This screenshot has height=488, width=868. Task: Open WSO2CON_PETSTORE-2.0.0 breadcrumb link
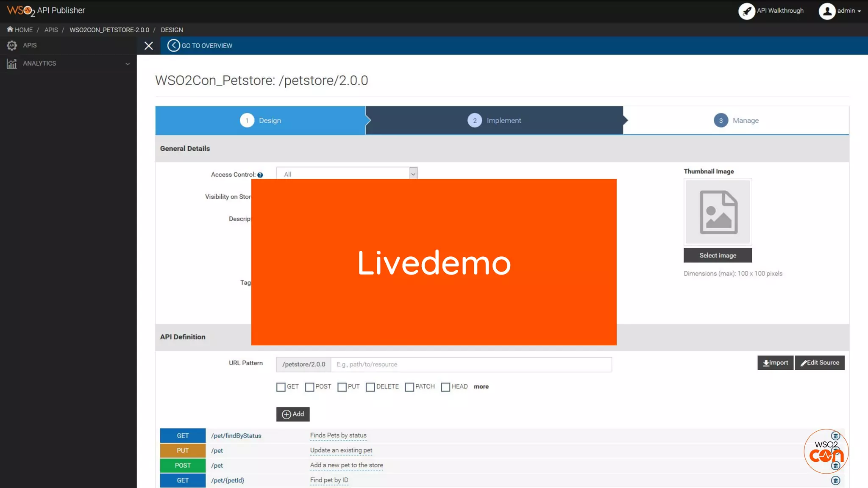(x=109, y=30)
